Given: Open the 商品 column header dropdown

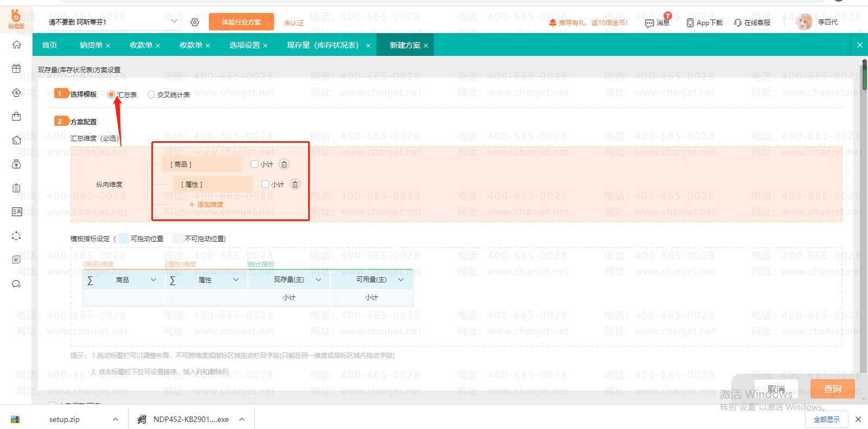Looking at the screenshot, I should tap(154, 280).
